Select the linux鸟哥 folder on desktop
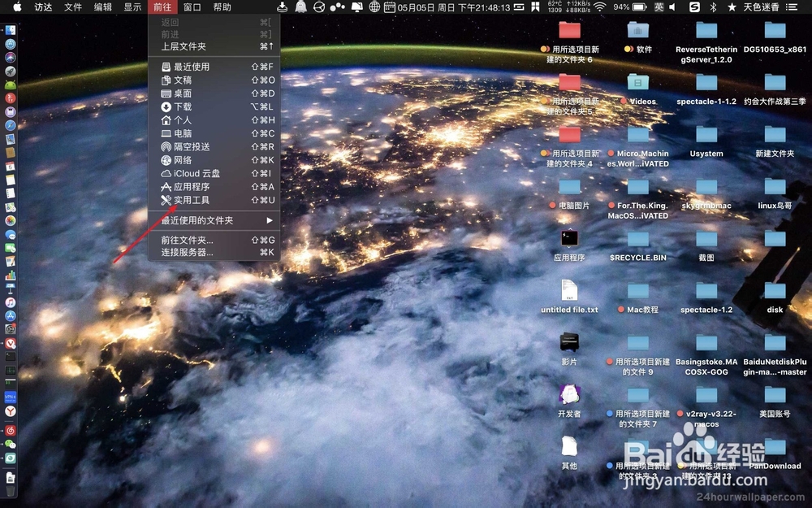Screen dimensions: 812x508 [775, 193]
